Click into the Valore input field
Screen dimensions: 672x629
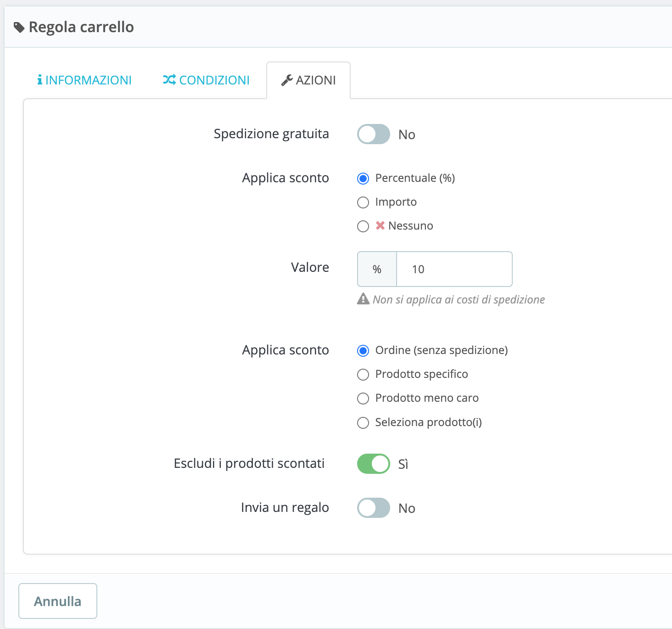coord(454,269)
